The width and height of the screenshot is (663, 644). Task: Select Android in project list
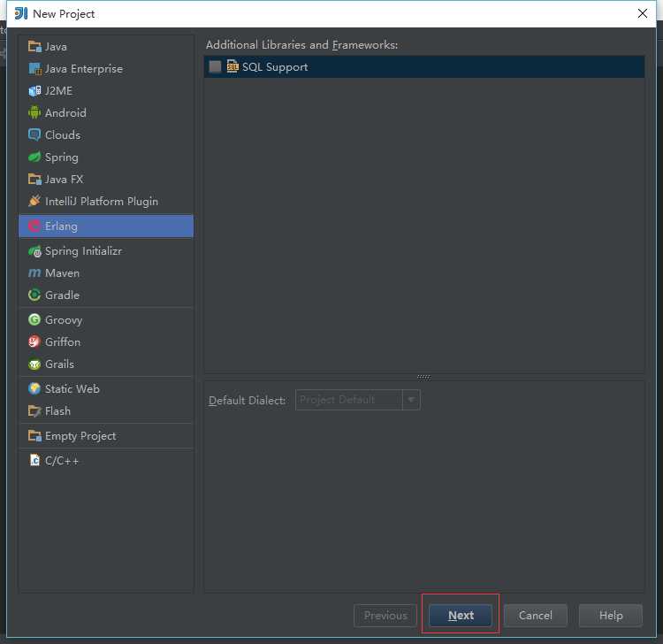pos(106,112)
